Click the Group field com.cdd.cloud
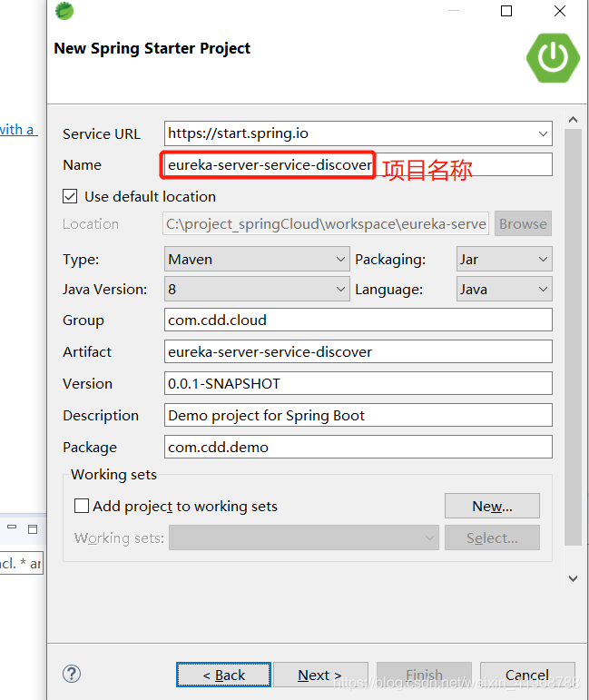 click(x=358, y=320)
